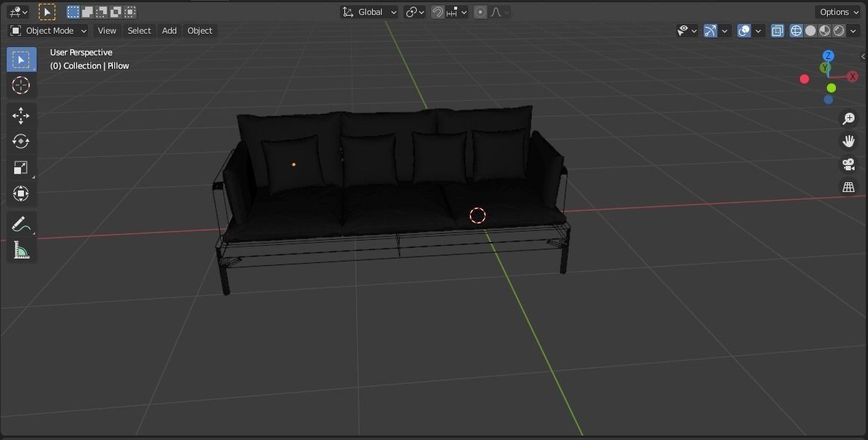The height and width of the screenshot is (440, 868).
Task: Toggle proportional editing
Action: (480, 12)
